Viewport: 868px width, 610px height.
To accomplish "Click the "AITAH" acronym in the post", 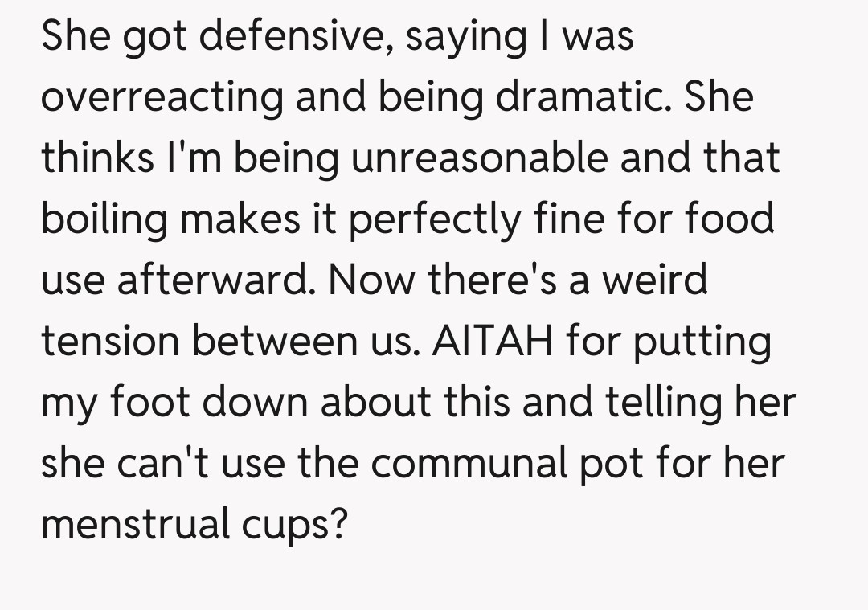I will point(493,341).
